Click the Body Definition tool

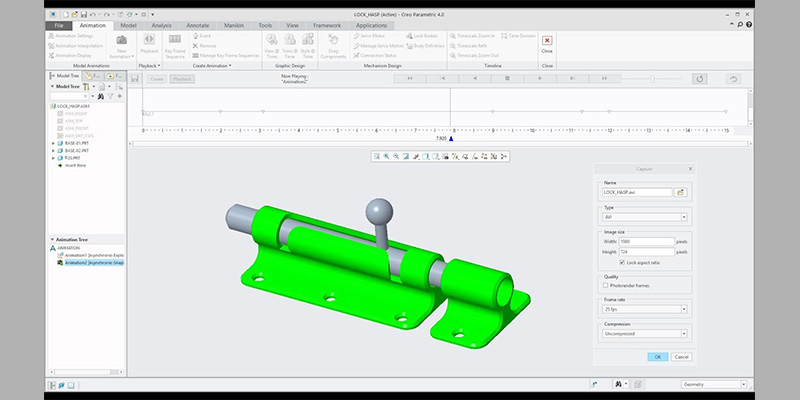(x=425, y=45)
